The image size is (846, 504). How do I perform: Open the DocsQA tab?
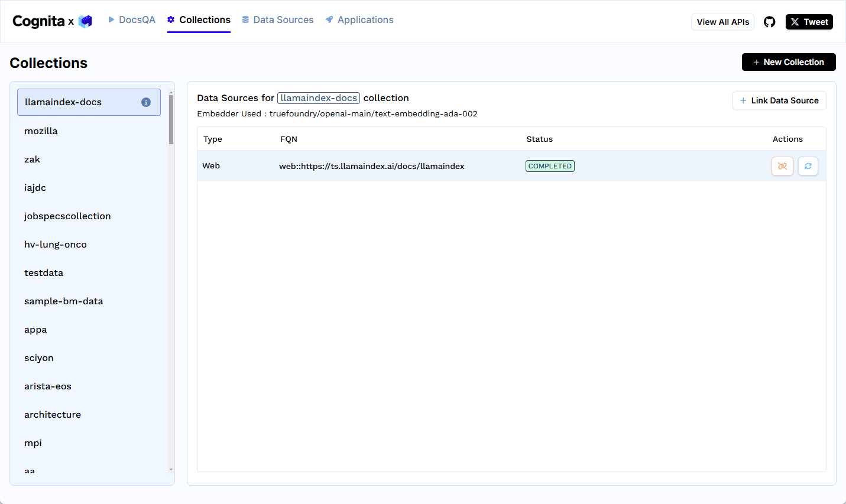point(132,19)
